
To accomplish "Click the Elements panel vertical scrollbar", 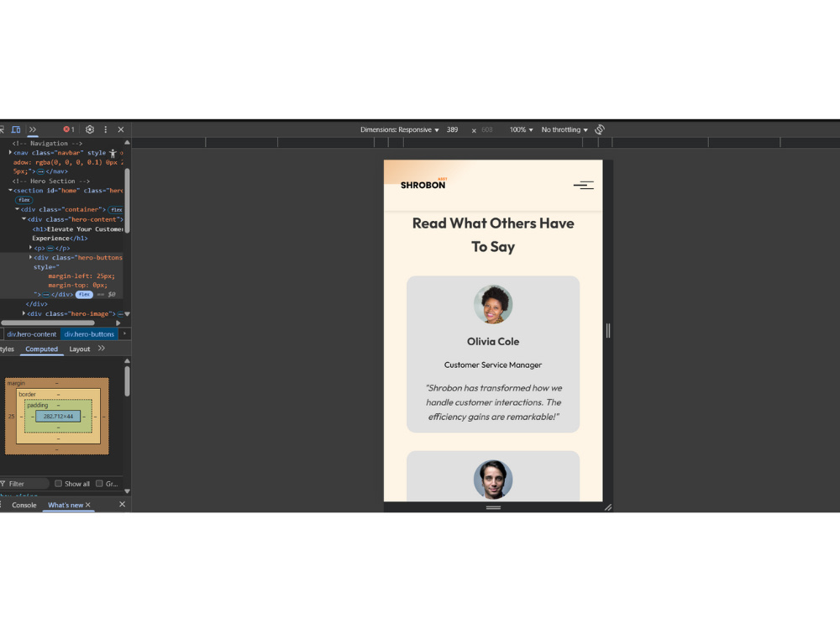I will (x=127, y=201).
